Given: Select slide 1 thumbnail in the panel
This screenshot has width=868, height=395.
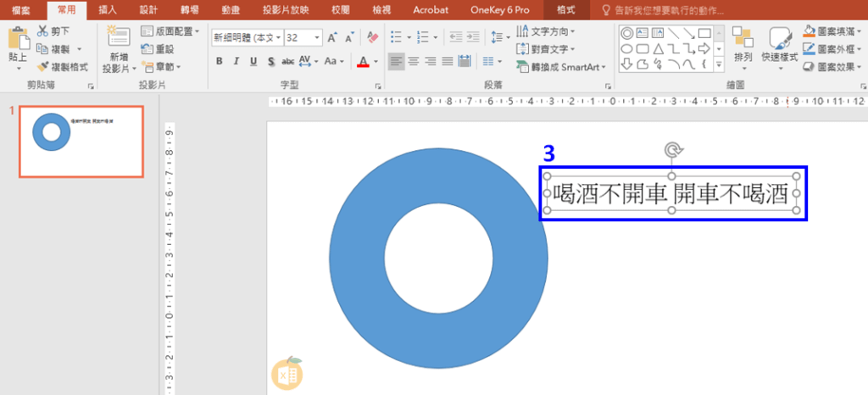Looking at the screenshot, I should 81,141.
